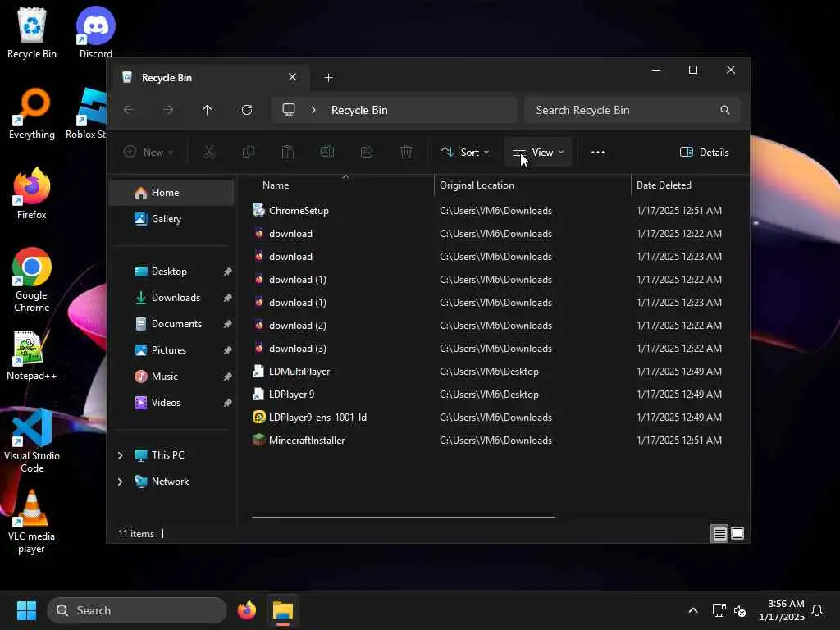This screenshot has height=630, width=840.
Task: Add a new Explorer tab
Action: tap(329, 78)
